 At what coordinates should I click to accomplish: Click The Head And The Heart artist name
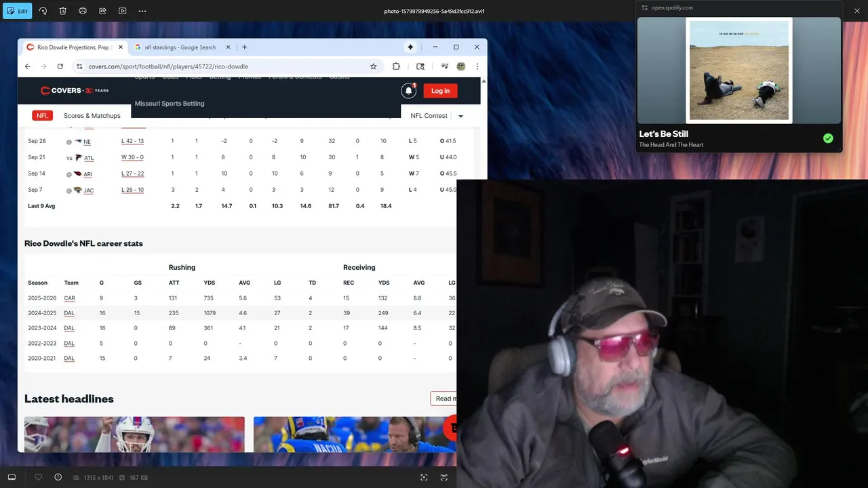(671, 145)
